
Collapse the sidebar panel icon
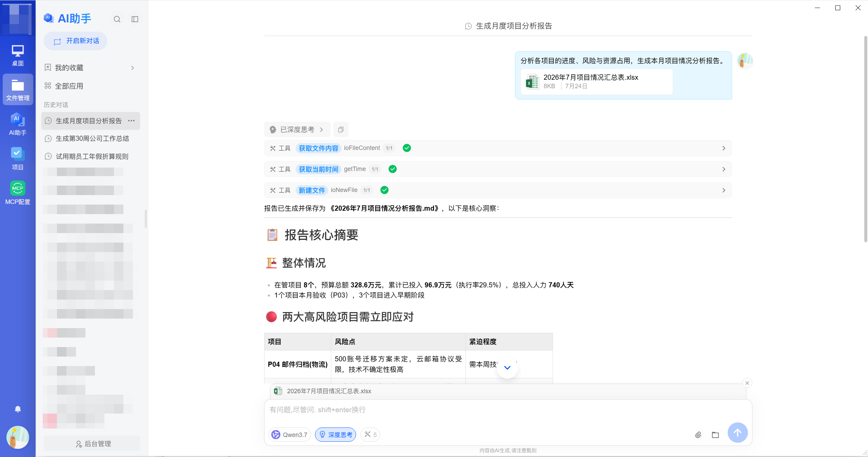(x=135, y=19)
